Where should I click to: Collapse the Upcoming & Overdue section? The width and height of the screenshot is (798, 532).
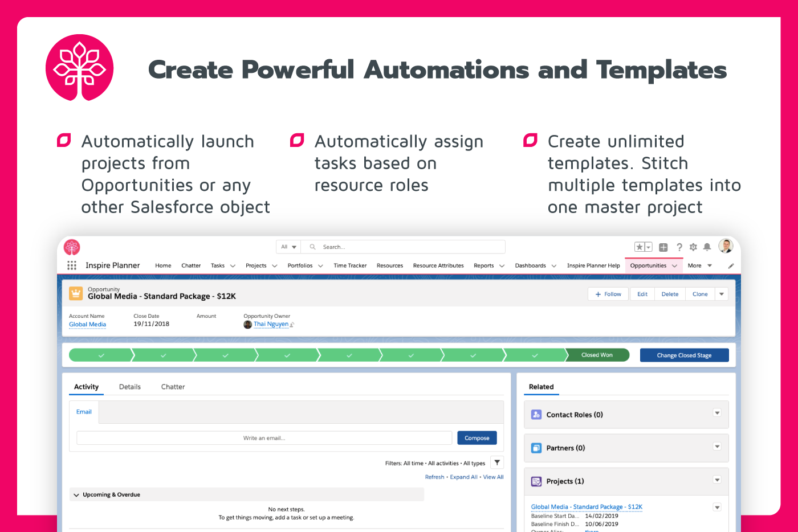tap(76, 495)
